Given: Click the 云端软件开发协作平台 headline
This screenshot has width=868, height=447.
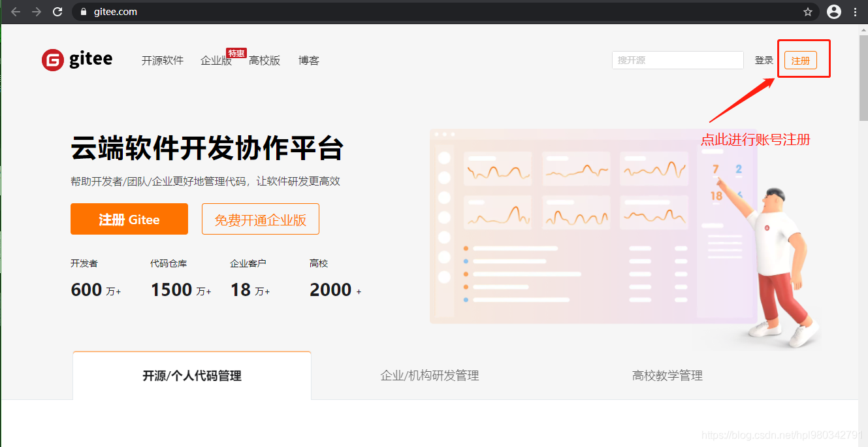Looking at the screenshot, I should [x=207, y=149].
